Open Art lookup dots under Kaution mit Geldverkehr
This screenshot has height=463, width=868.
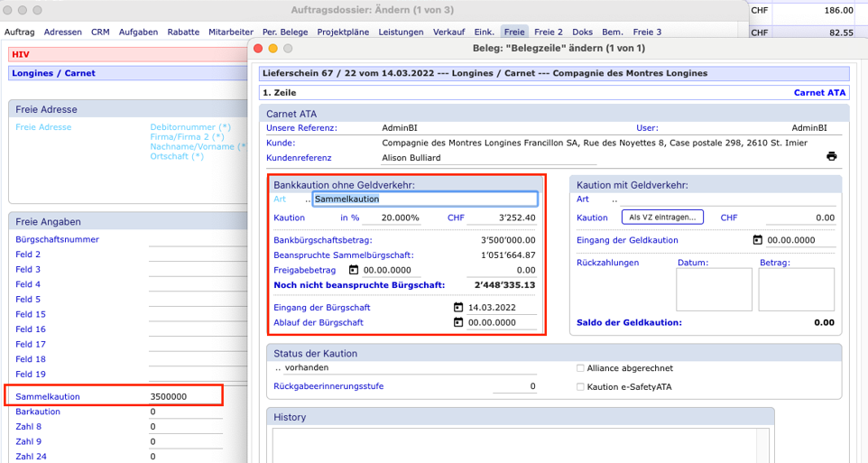614,199
